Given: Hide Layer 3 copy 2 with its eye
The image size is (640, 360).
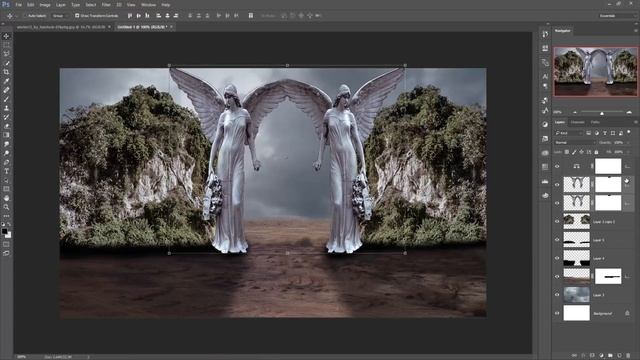Looking at the screenshot, I should (557, 221).
